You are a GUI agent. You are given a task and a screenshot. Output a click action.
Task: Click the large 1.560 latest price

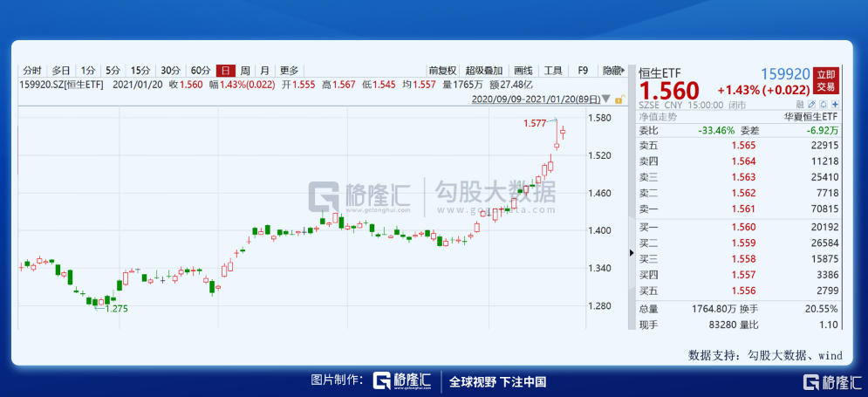669,90
